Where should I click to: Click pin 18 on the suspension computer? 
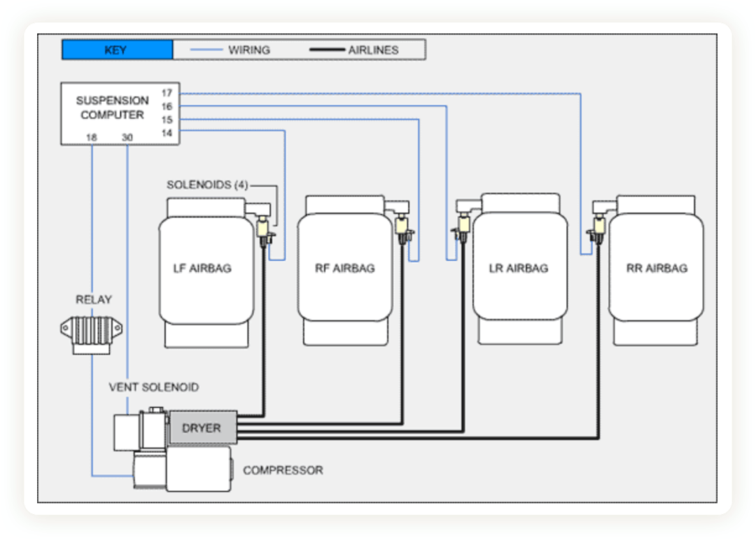tap(92, 138)
